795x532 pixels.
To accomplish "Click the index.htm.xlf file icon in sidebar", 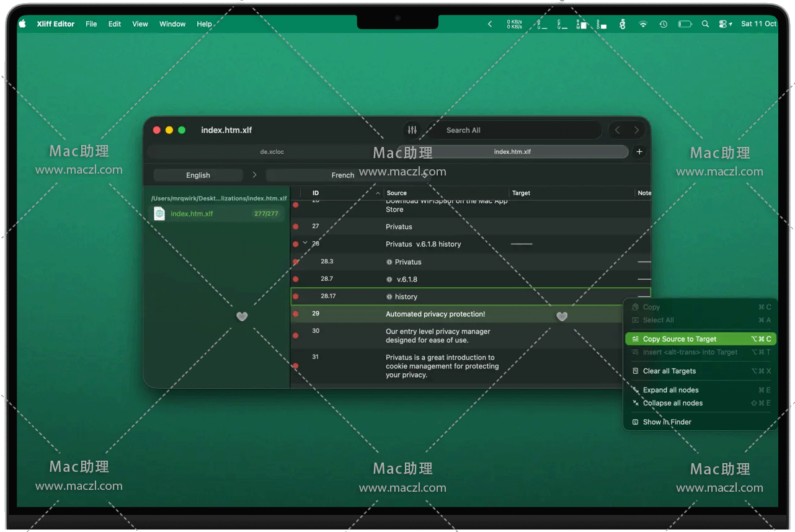I will (x=159, y=214).
